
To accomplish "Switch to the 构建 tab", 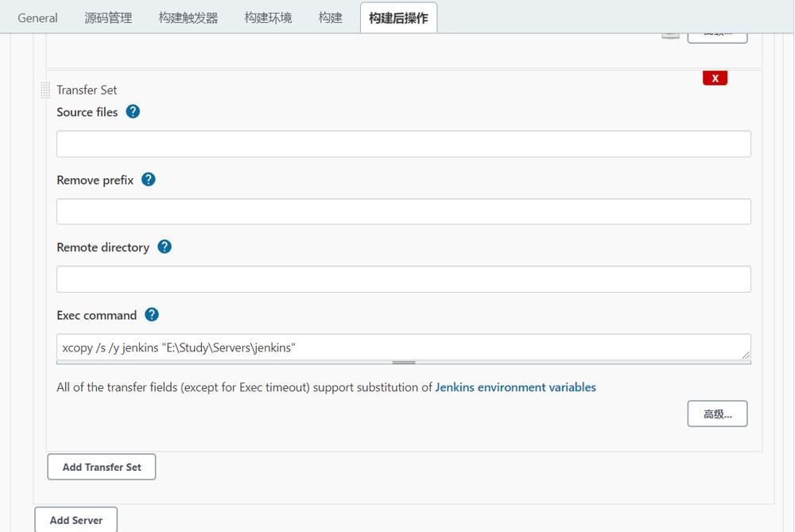I will tap(331, 18).
